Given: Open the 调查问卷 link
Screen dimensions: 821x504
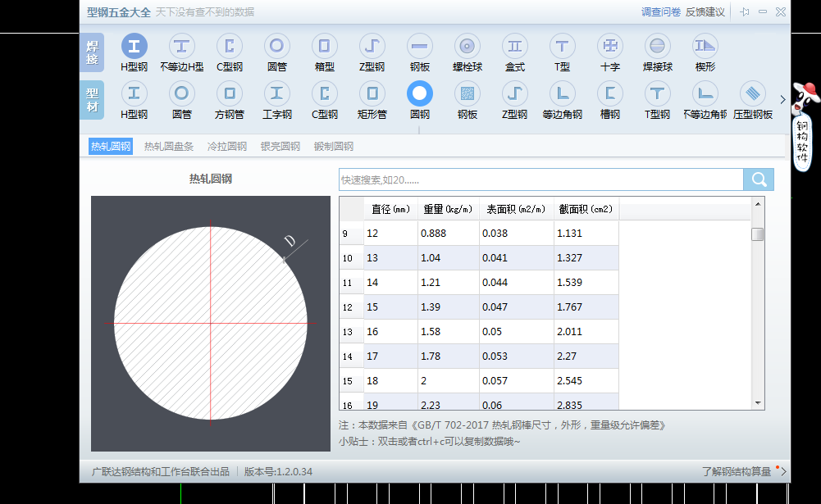Looking at the screenshot, I should coord(661,12).
